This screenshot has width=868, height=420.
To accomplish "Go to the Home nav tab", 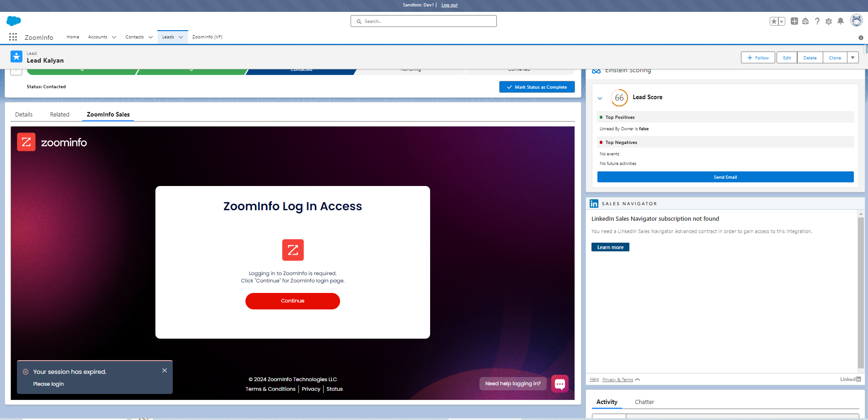I will [x=73, y=37].
